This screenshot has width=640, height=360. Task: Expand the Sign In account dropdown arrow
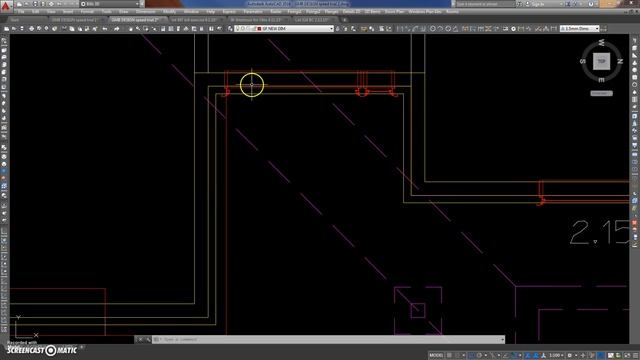pyautogui.click(x=561, y=4)
